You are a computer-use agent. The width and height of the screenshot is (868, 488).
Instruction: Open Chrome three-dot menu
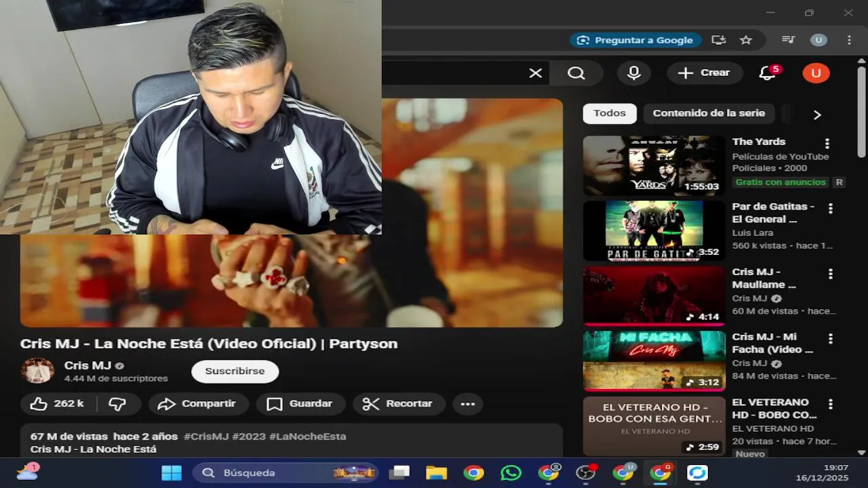tap(849, 40)
